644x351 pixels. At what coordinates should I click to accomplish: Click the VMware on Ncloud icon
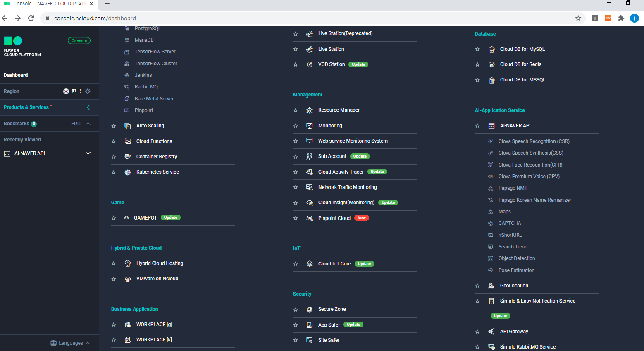(128, 279)
